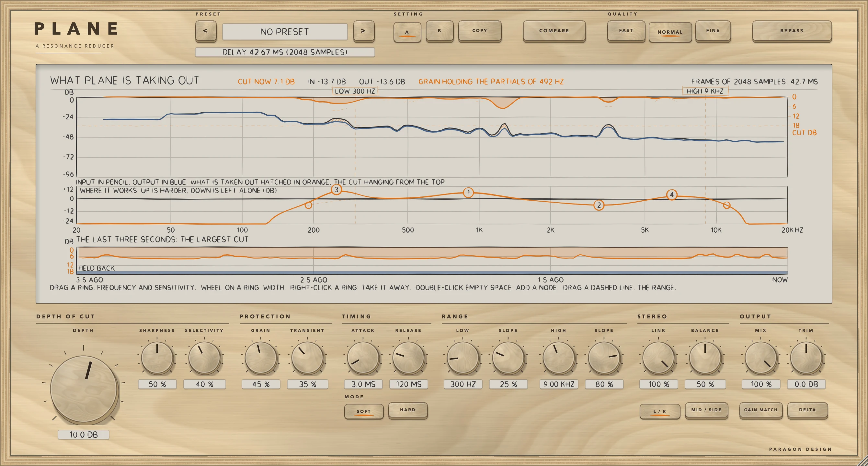
Task: Select L / R stereo mode
Action: tap(660, 411)
